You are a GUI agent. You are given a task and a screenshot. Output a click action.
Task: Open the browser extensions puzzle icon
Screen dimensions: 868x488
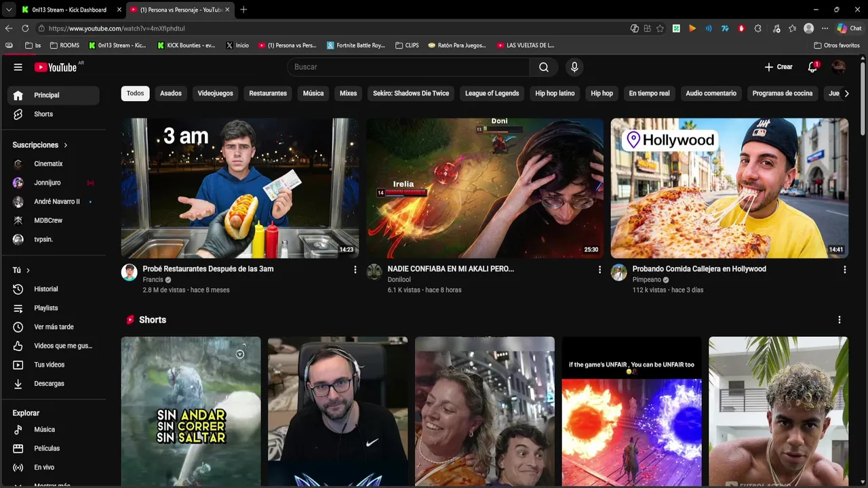click(757, 28)
